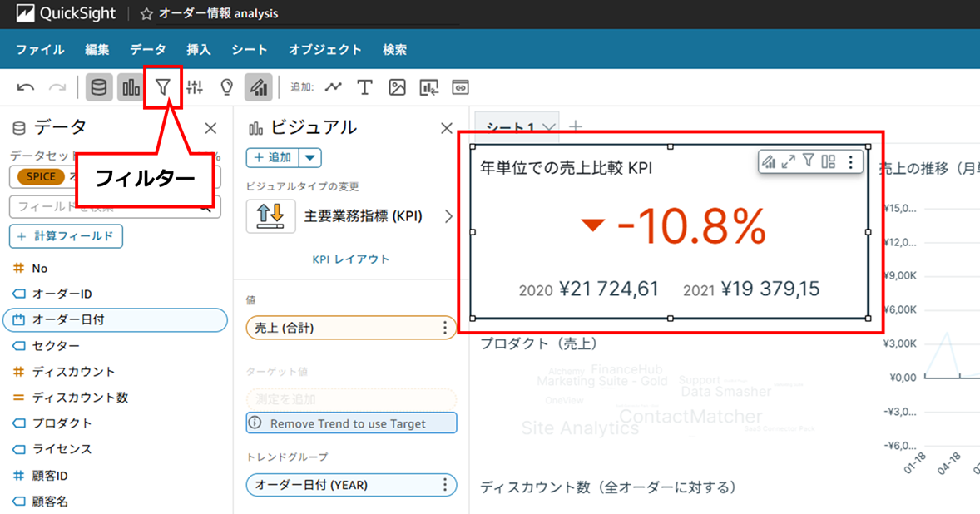Click Site Analytics in the word cloud
The width and height of the screenshot is (980, 514).
580,428
